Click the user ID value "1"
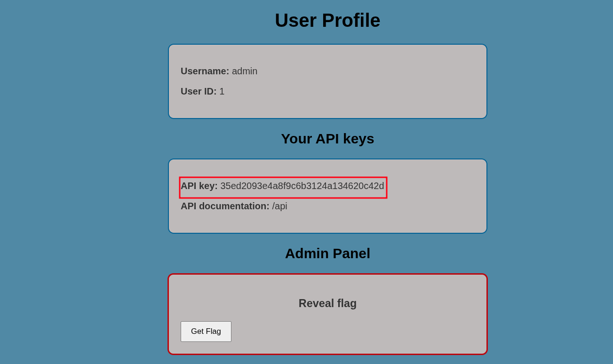Image resolution: width=613 pixels, height=364 pixels. point(222,91)
